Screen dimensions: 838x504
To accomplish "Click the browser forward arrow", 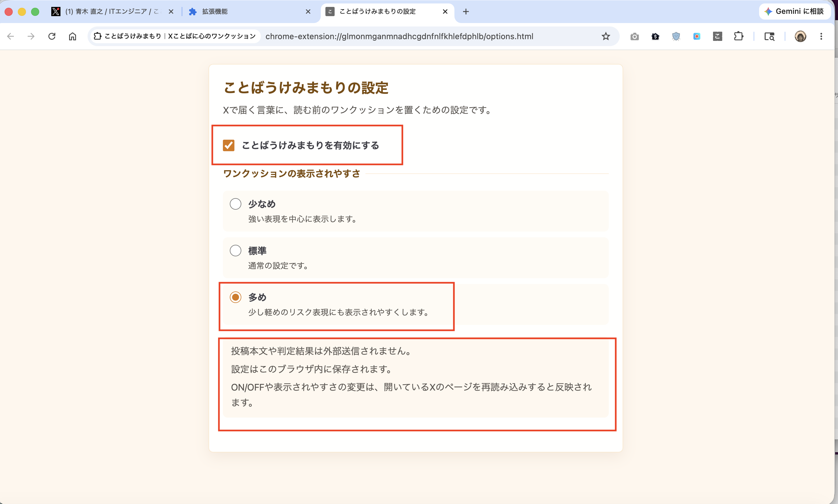I will coord(31,36).
